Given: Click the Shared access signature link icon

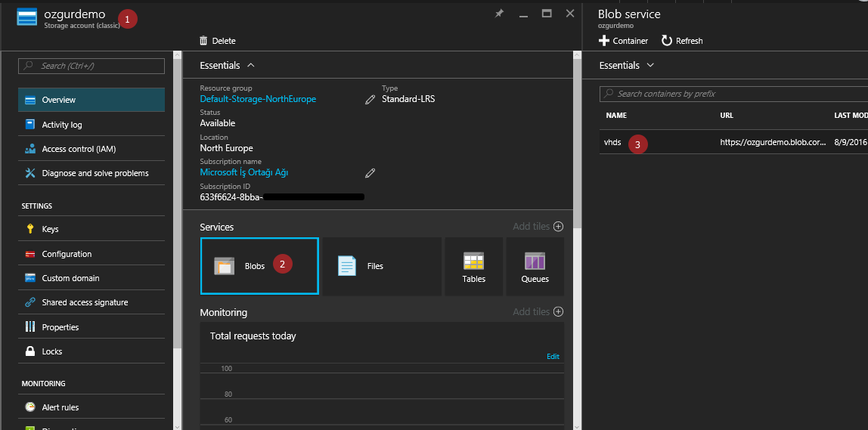Looking at the screenshot, I should tap(30, 303).
